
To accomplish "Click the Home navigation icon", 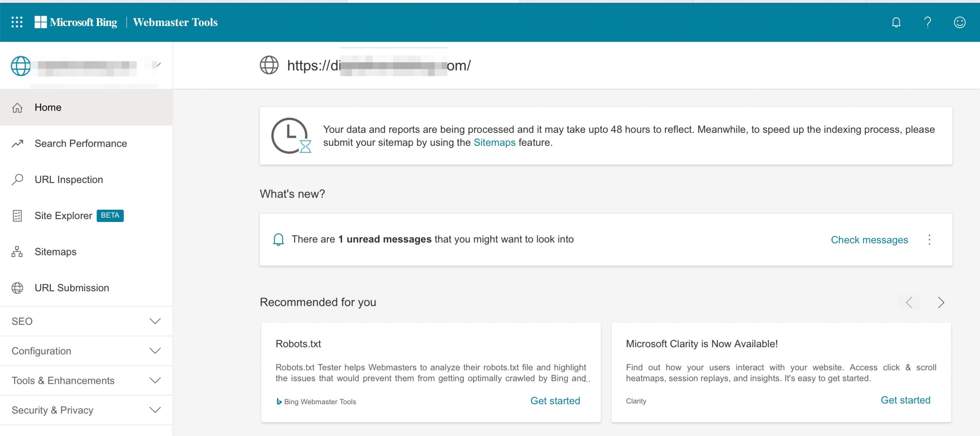I will pyautogui.click(x=18, y=107).
